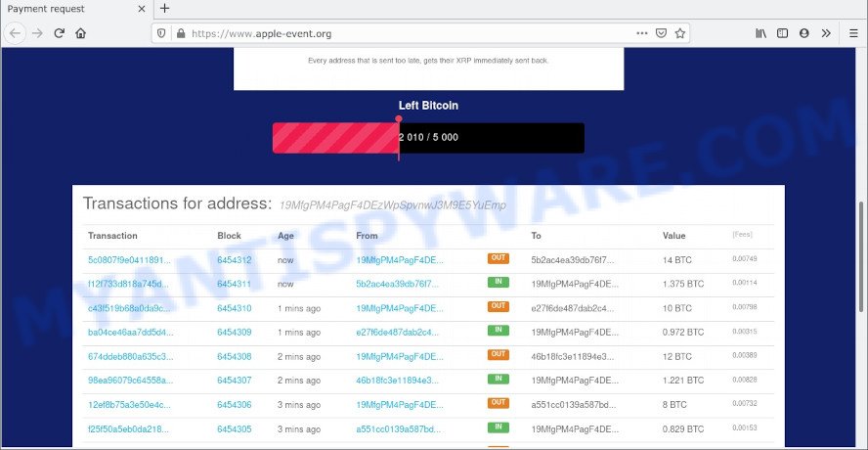Click the Transaction column header

click(112, 236)
